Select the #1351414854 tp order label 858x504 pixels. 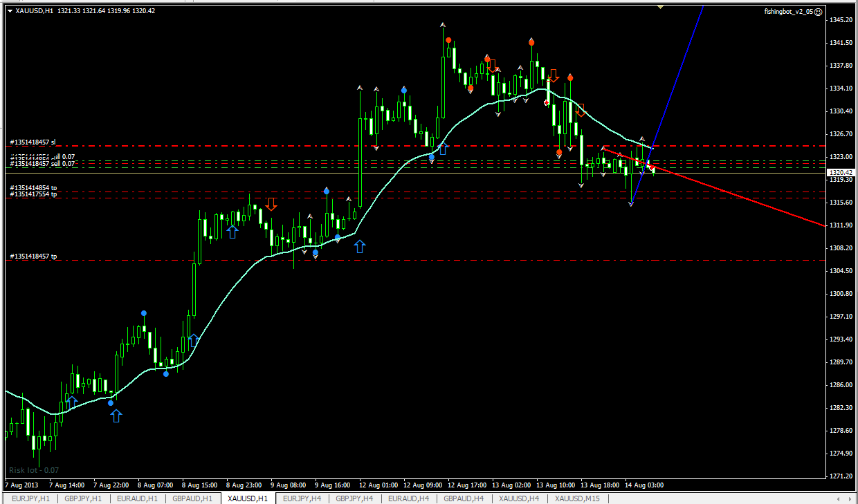click(x=33, y=187)
